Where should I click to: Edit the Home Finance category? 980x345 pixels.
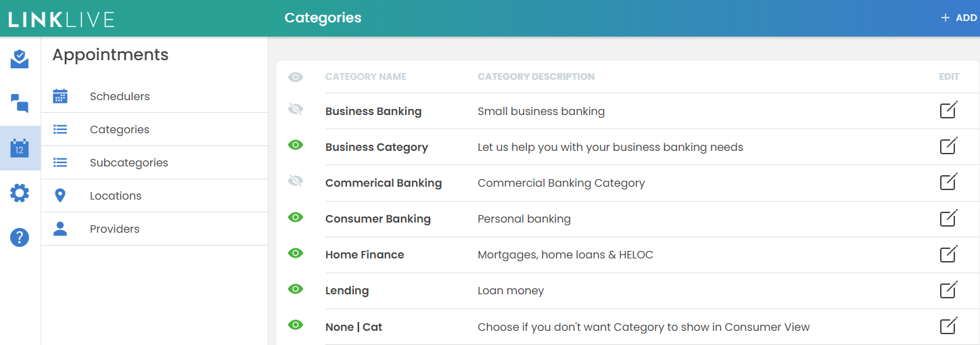click(x=949, y=254)
